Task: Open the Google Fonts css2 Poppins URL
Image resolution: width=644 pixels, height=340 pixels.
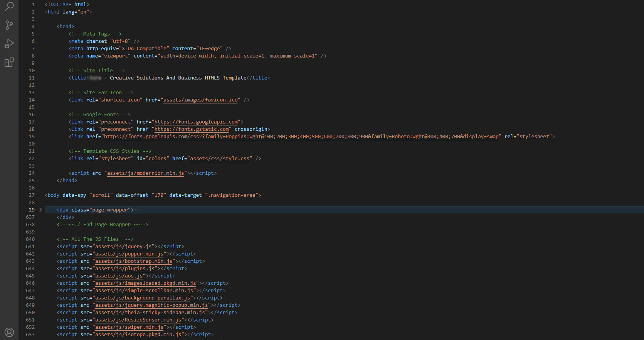Action: click(x=301, y=137)
